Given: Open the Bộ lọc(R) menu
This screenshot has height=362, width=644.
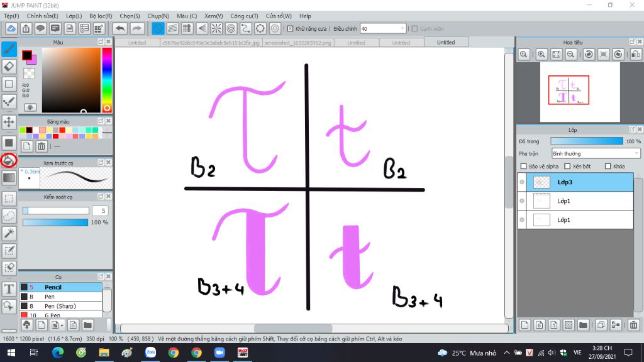Looking at the screenshot, I should 101,16.
